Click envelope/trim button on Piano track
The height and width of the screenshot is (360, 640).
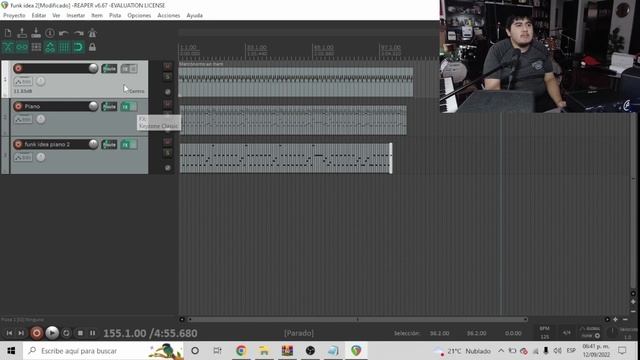pyautogui.click(x=23, y=119)
